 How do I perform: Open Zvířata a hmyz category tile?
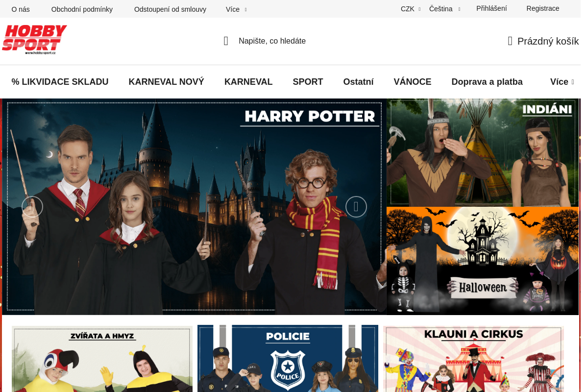pos(102,358)
